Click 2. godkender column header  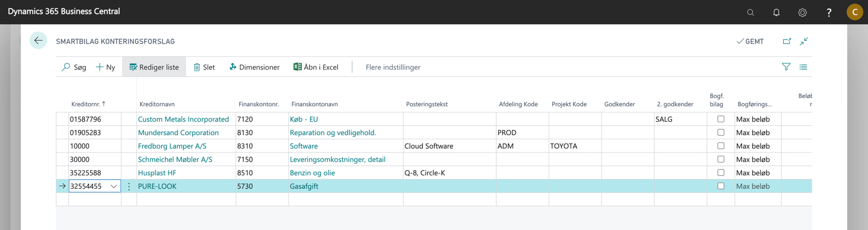tap(675, 104)
